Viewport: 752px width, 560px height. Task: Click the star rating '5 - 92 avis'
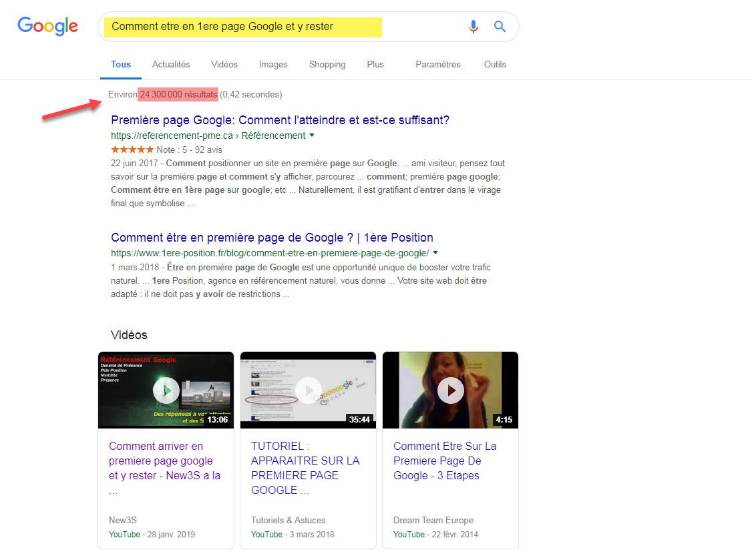[166, 150]
